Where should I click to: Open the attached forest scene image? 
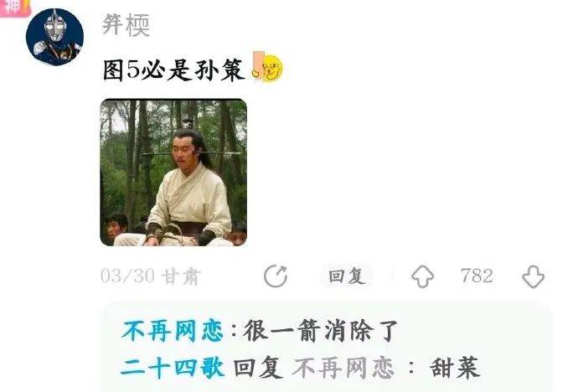pos(173,172)
